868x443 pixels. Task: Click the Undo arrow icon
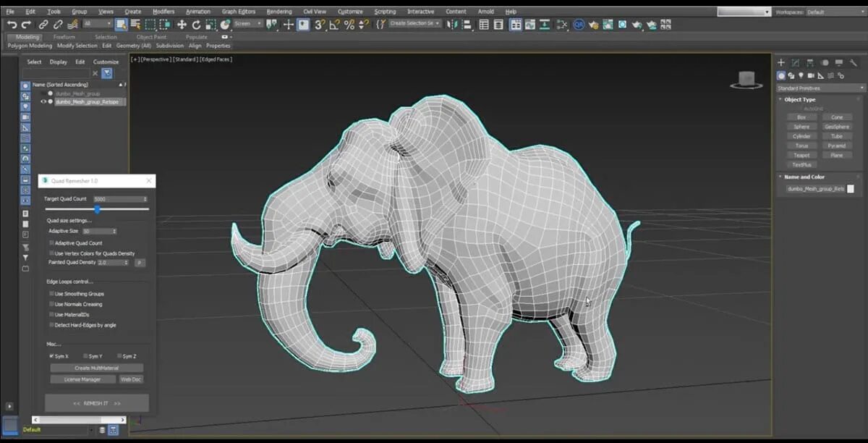(x=12, y=24)
